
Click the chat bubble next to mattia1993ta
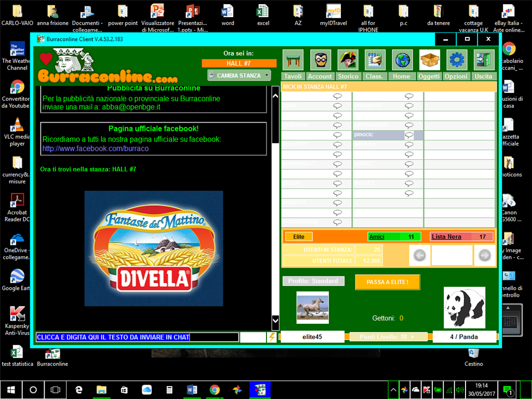pos(337,222)
